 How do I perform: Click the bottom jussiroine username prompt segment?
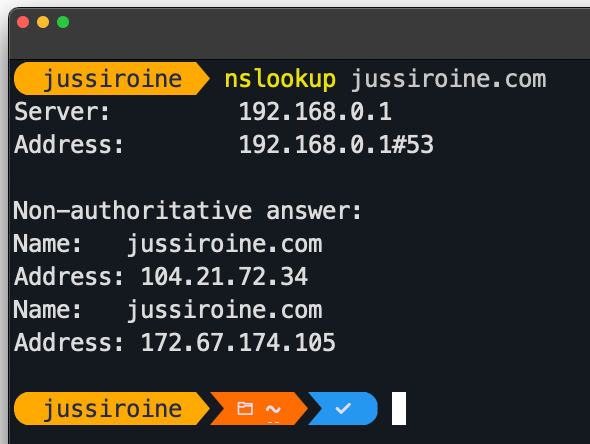click(112, 409)
